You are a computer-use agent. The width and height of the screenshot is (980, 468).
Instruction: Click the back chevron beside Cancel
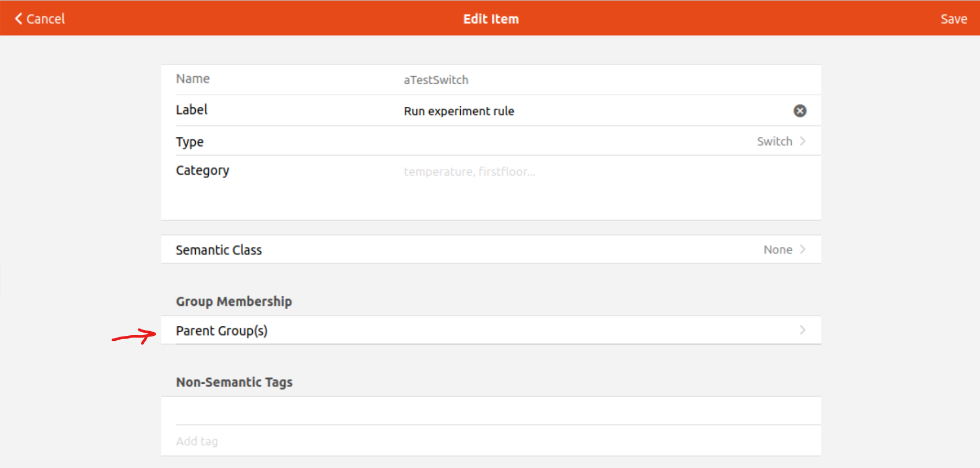[x=19, y=19]
